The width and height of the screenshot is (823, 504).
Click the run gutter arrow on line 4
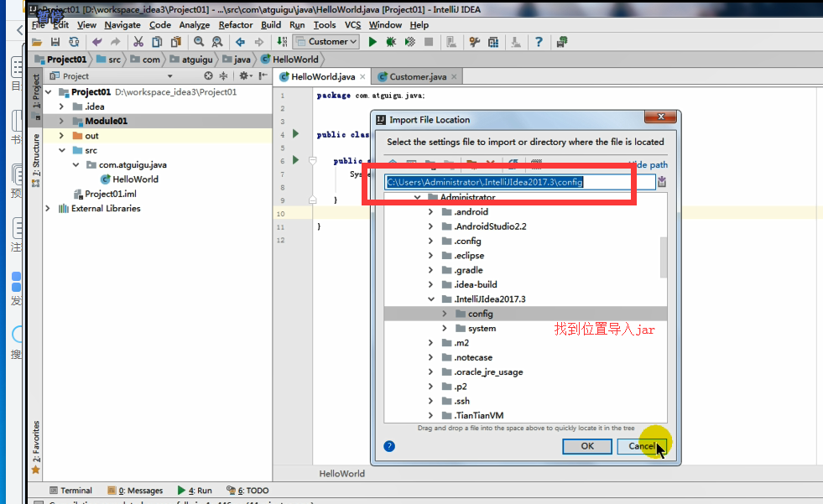tap(295, 134)
